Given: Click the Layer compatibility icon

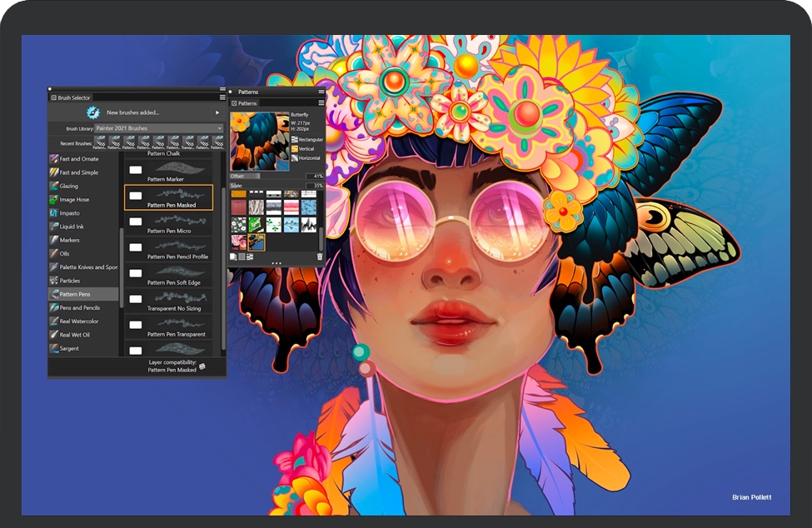Looking at the screenshot, I should tap(202, 366).
